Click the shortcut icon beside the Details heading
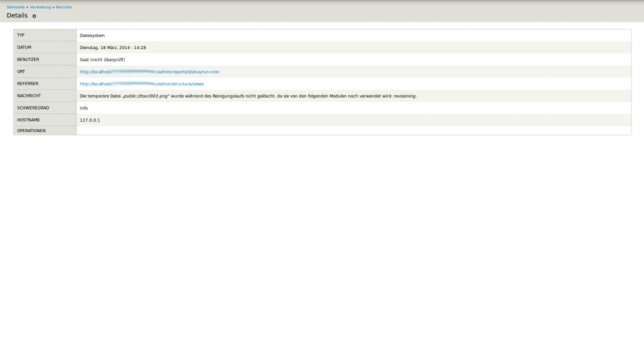Screen dimensions: 644x350 pos(34,16)
